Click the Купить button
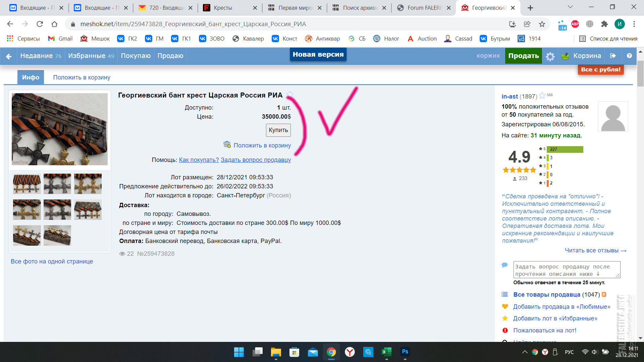 point(278,130)
